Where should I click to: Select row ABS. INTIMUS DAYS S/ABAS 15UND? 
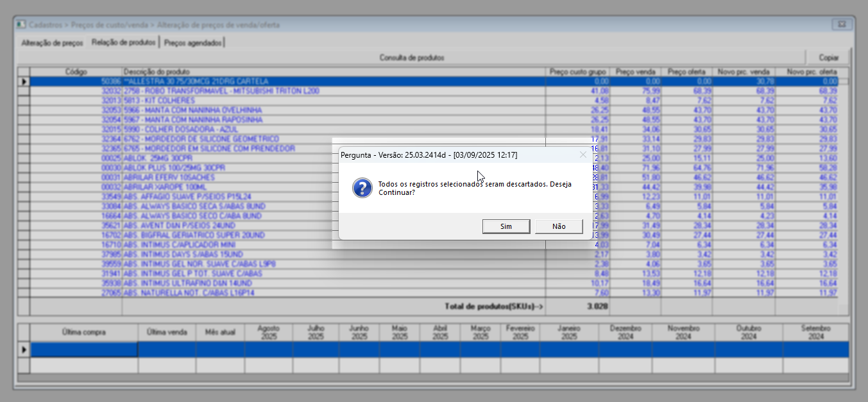pos(434,255)
